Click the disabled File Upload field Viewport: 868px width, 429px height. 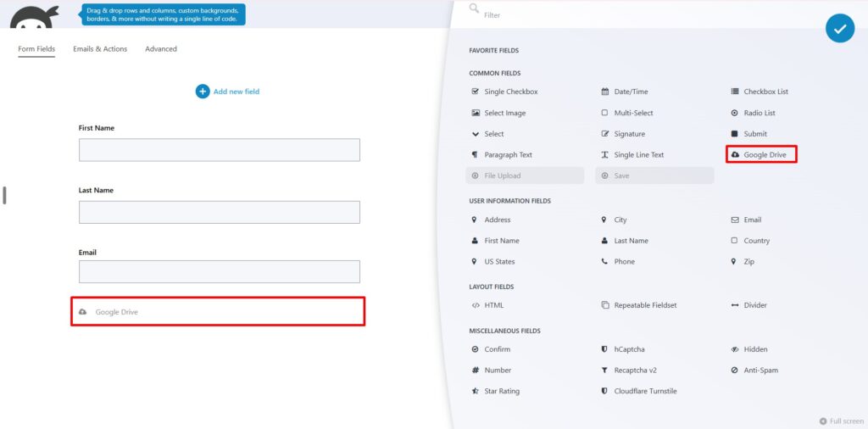(x=525, y=175)
